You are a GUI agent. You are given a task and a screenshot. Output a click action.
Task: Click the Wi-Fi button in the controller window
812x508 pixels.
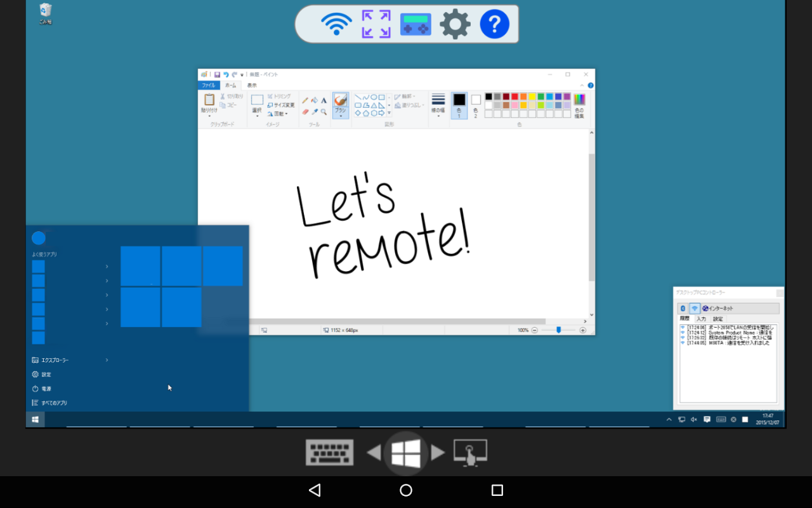pyautogui.click(x=695, y=308)
